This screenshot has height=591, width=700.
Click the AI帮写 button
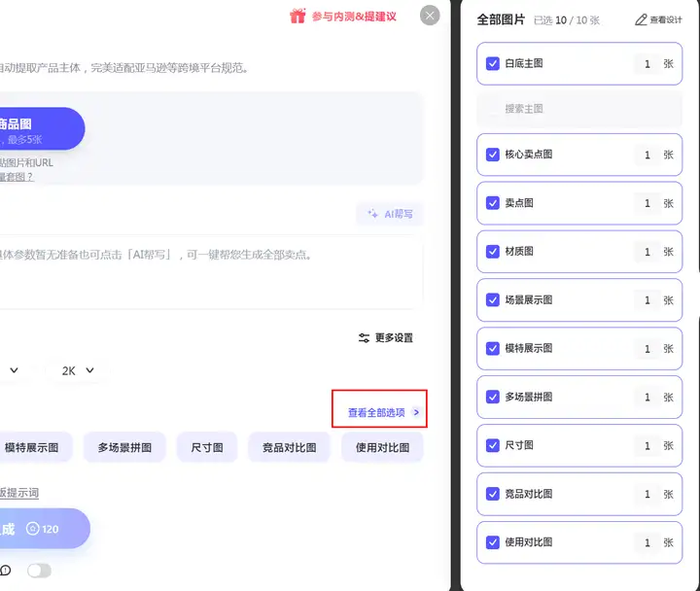point(390,214)
